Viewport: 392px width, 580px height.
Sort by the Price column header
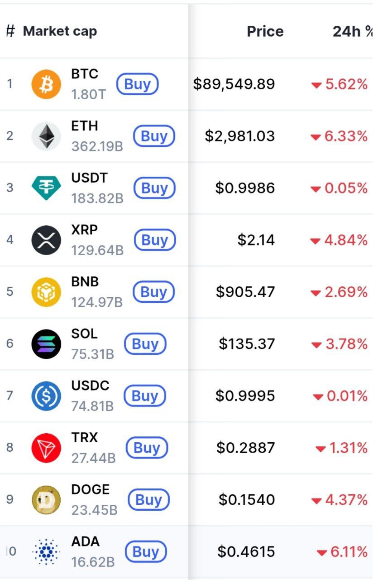[x=265, y=31]
